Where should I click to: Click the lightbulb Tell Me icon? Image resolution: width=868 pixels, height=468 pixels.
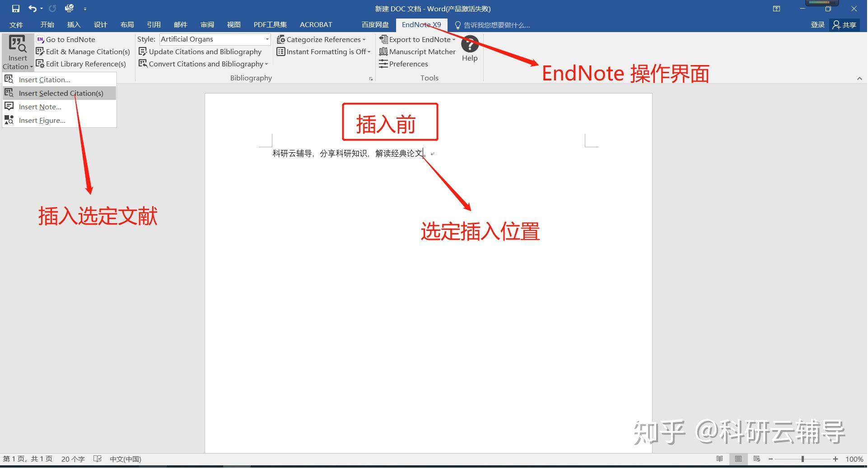457,25
